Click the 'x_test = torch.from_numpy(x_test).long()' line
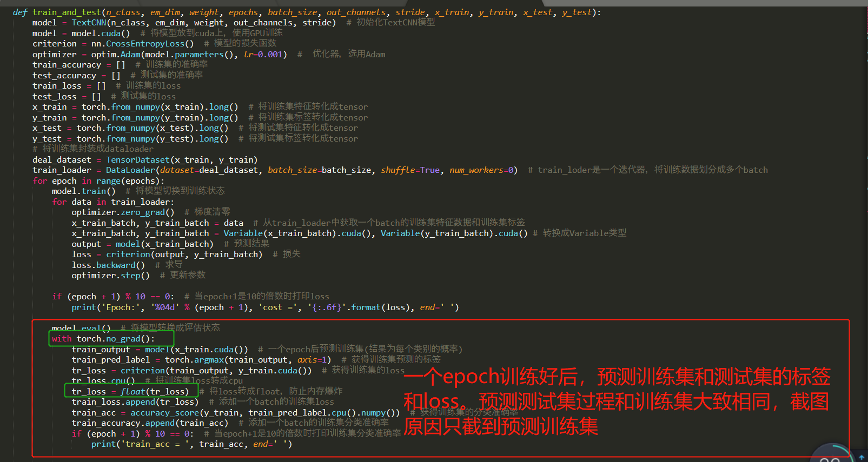The width and height of the screenshot is (868, 462). [195, 128]
